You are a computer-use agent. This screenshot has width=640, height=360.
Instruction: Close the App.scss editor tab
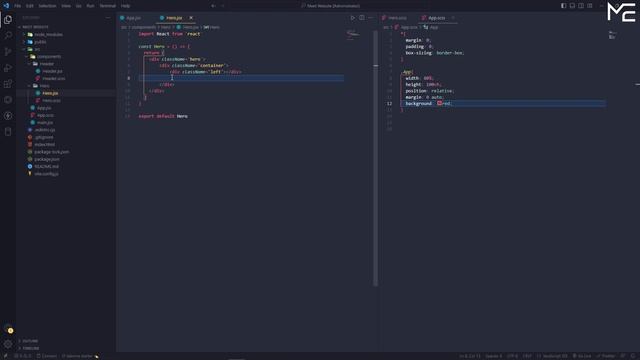click(x=453, y=18)
